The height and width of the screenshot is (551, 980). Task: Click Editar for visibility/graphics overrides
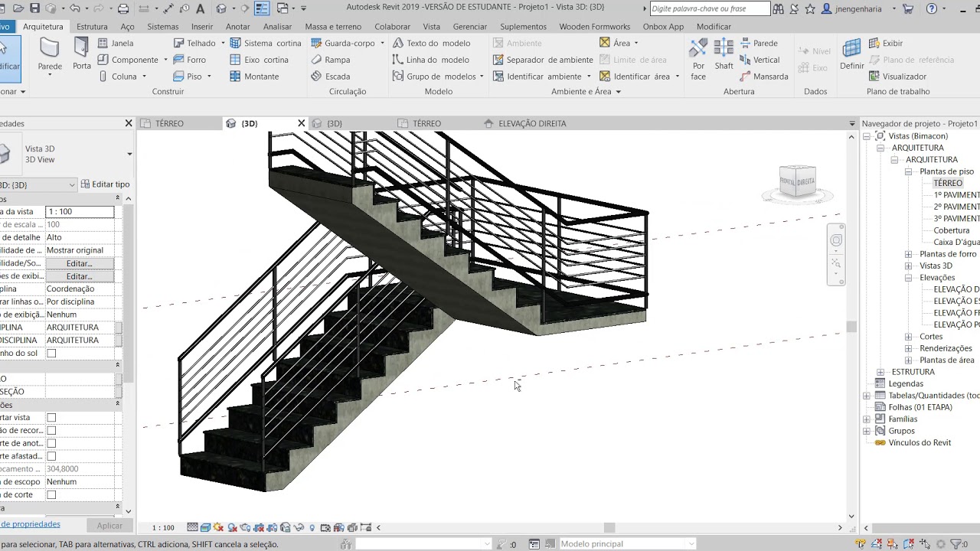(x=80, y=263)
